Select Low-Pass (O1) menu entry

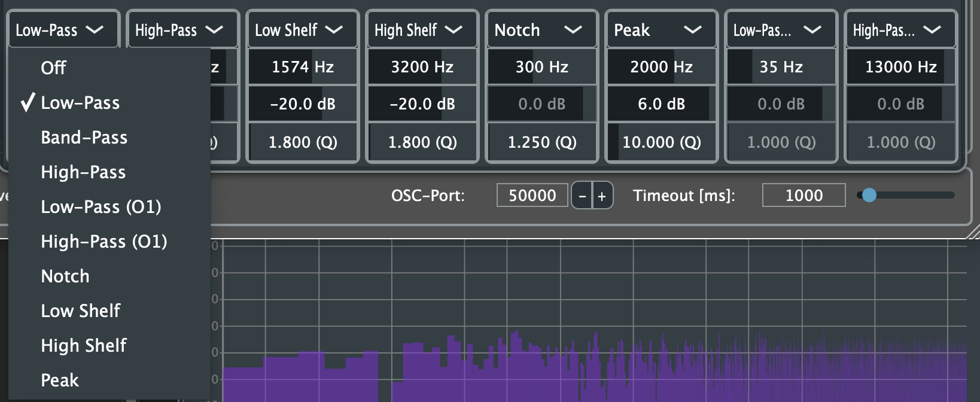pyautogui.click(x=101, y=207)
